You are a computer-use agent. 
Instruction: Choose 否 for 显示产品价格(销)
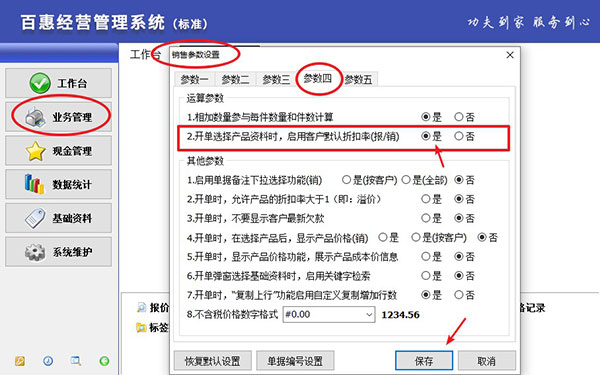[x=482, y=237]
